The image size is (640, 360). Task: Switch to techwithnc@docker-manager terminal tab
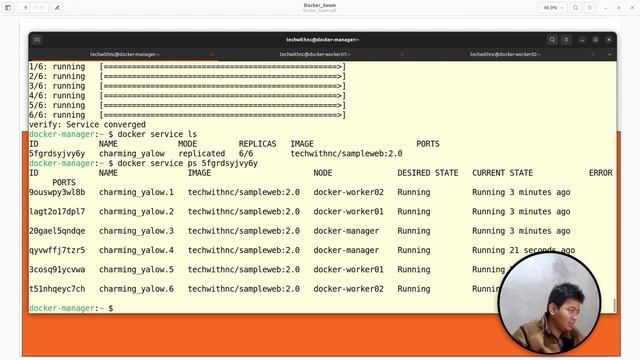[x=124, y=54]
